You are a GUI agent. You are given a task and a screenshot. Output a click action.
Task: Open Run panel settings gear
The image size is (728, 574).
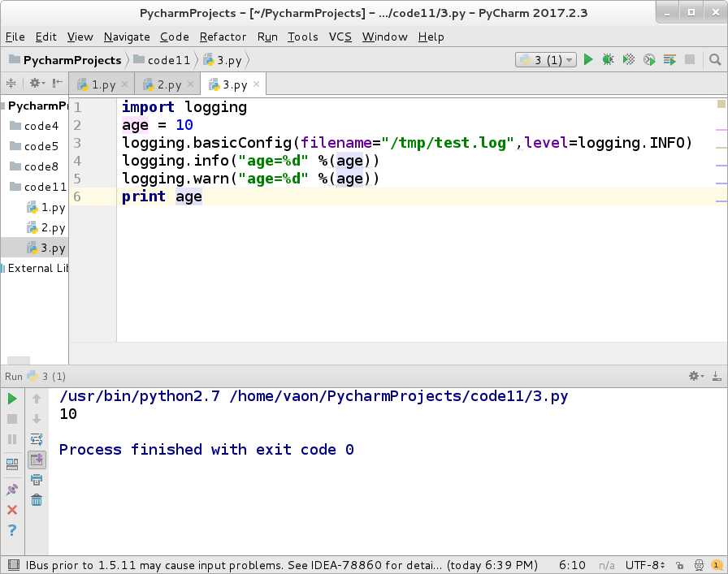click(x=696, y=376)
